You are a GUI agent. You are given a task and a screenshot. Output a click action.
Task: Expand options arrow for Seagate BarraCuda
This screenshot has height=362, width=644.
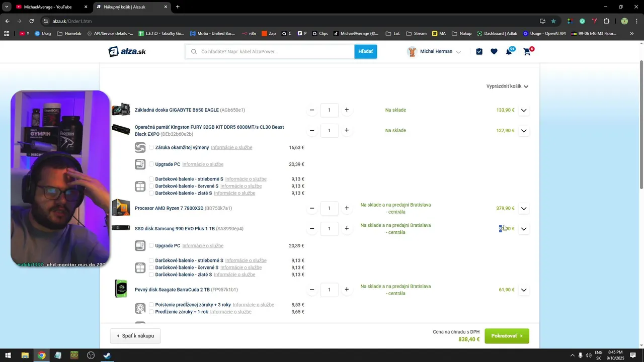(524, 290)
